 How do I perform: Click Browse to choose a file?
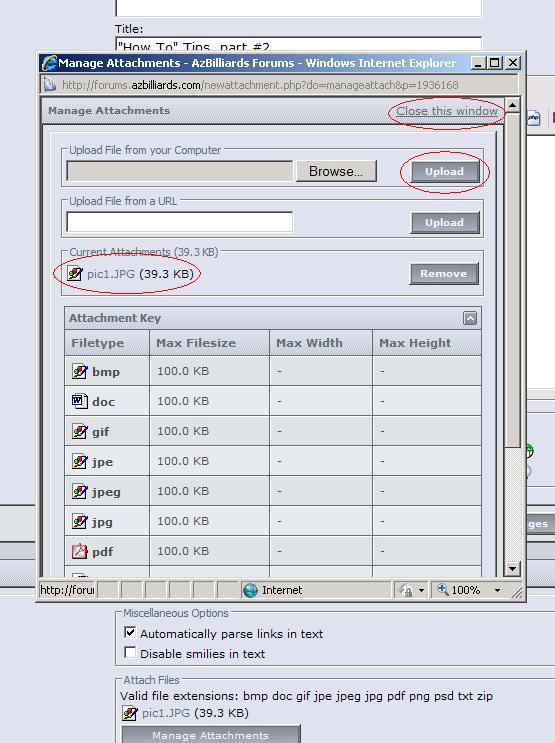336,171
